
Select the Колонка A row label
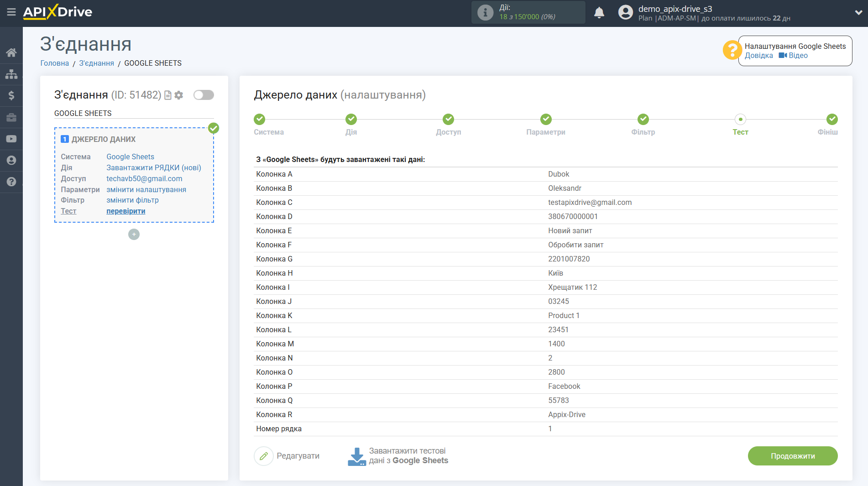274,174
